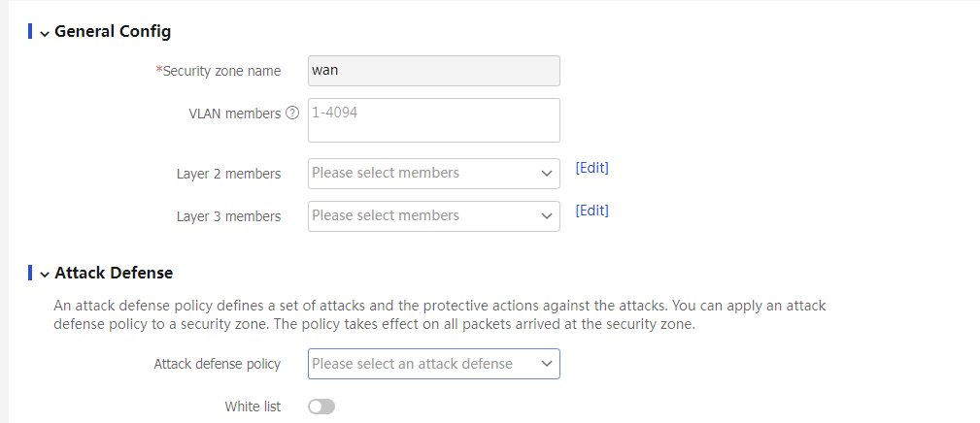Click the Edit link beside Layer 3 members
The width and height of the screenshot is (980, 423).
click(x=591, y=211)
